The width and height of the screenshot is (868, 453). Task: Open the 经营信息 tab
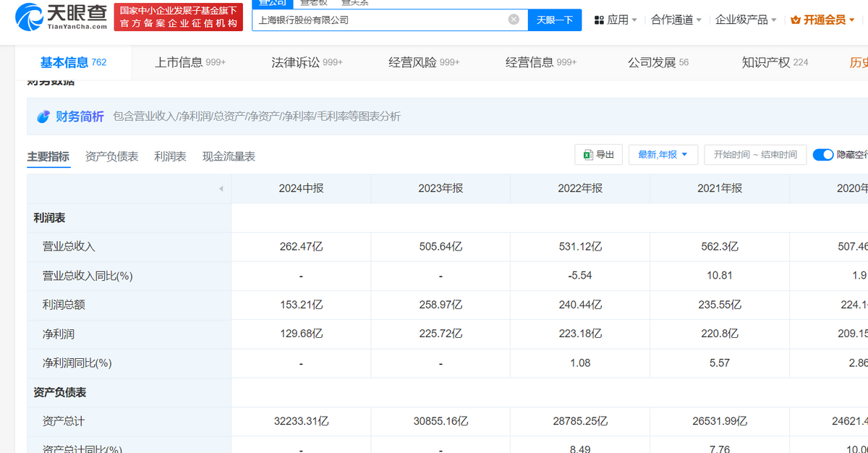[x=541, y=62]
